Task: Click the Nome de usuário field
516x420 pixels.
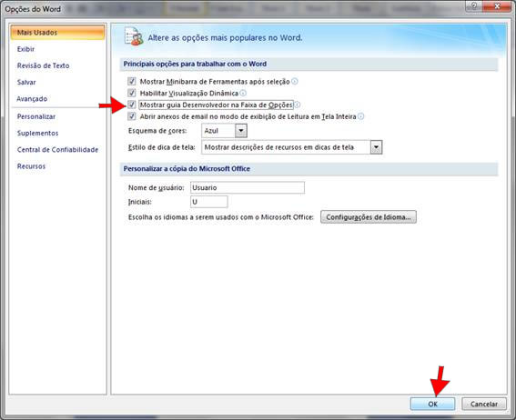Action: click(248, 187)
